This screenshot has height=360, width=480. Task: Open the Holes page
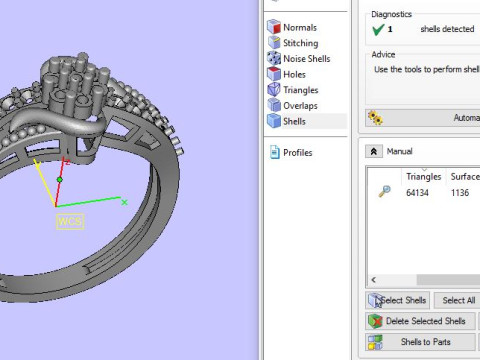coord(294,74)
